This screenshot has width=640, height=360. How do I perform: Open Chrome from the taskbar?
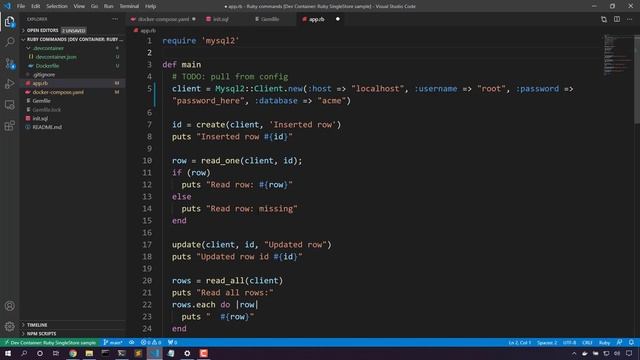click(73, 353)
